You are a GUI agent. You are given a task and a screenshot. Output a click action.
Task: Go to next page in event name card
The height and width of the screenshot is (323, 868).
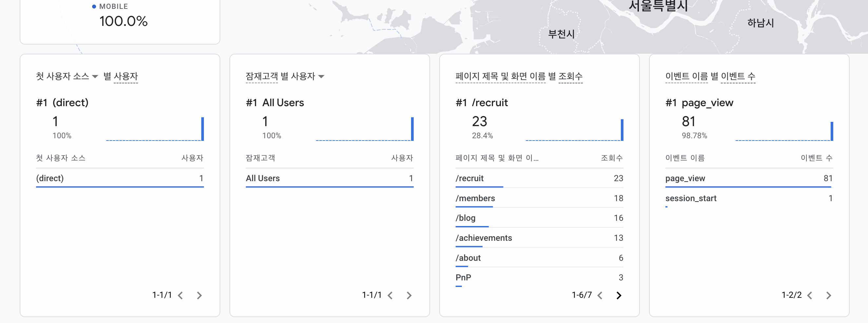coord(829,295)
